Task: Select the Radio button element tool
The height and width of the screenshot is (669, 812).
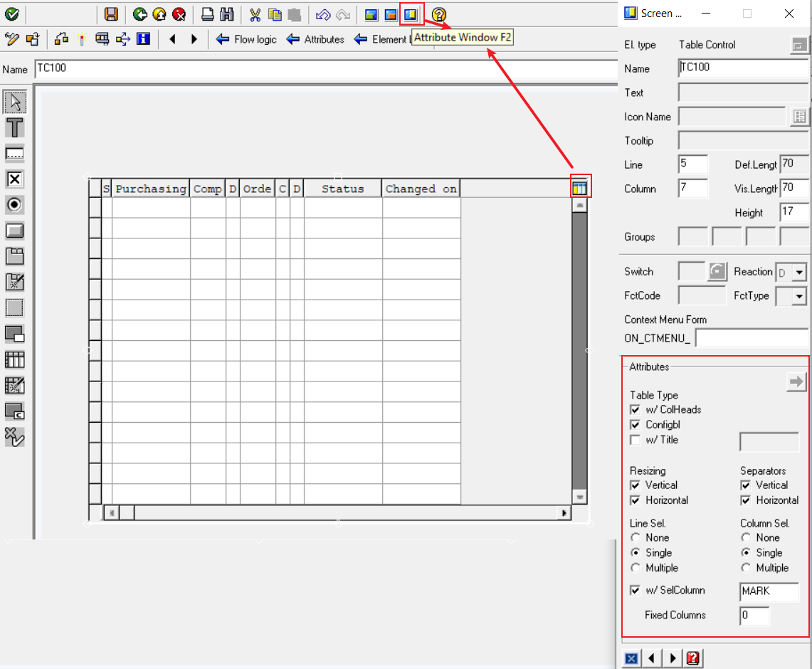Action: click(x=14, y=205)
